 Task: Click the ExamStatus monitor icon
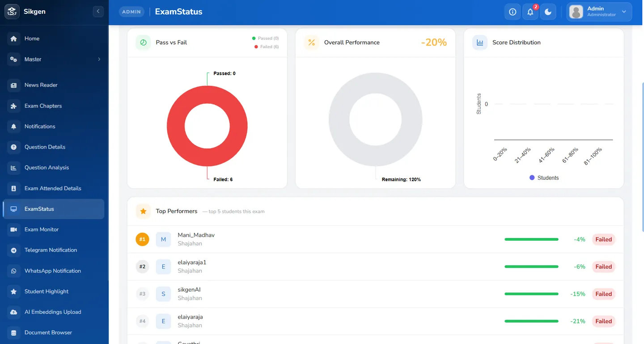coord(13,209)
